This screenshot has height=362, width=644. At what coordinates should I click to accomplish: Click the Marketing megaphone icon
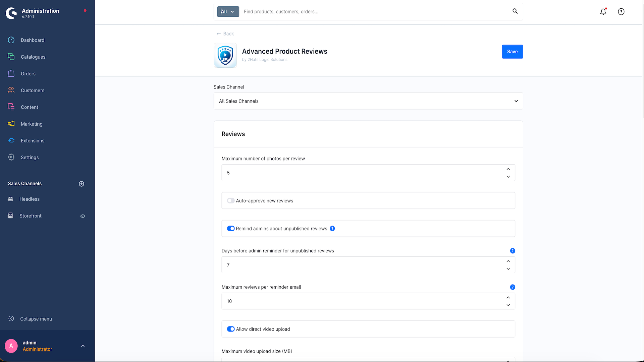tap(11, 124)
